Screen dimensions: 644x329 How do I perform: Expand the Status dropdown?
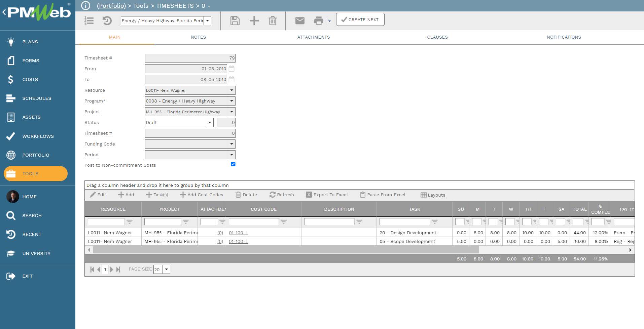210,122
